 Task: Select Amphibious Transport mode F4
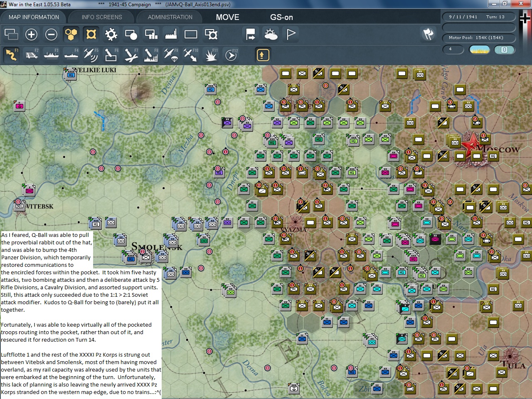tap(71, 55)
